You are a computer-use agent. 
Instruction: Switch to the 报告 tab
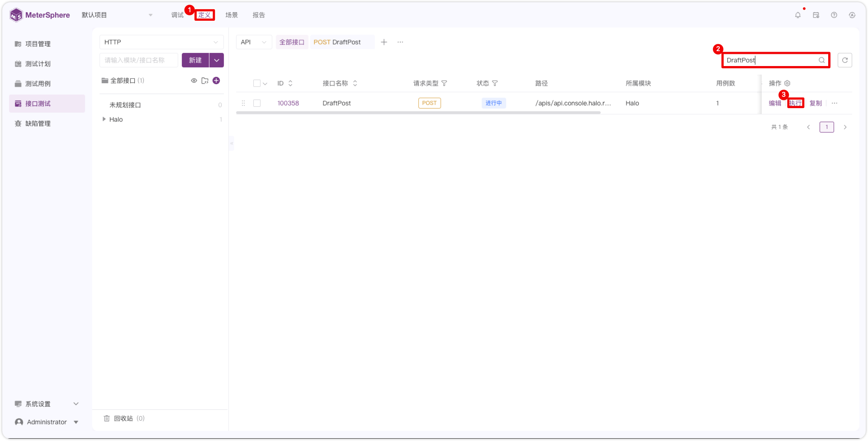259,15
